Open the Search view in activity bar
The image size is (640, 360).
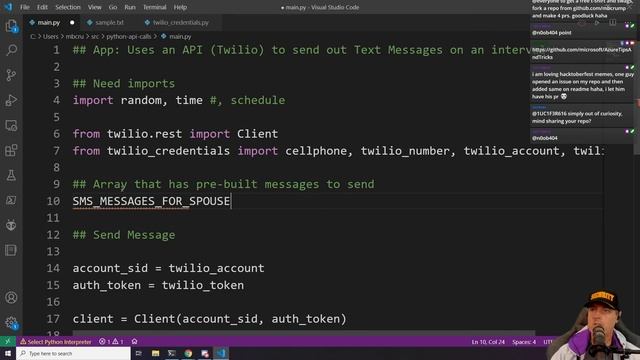11,50
